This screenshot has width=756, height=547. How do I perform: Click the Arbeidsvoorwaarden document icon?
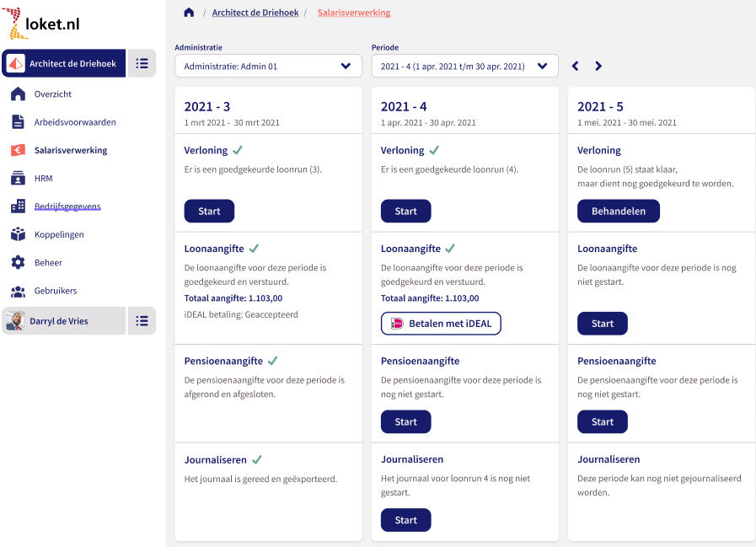click(x=18, y=122)
